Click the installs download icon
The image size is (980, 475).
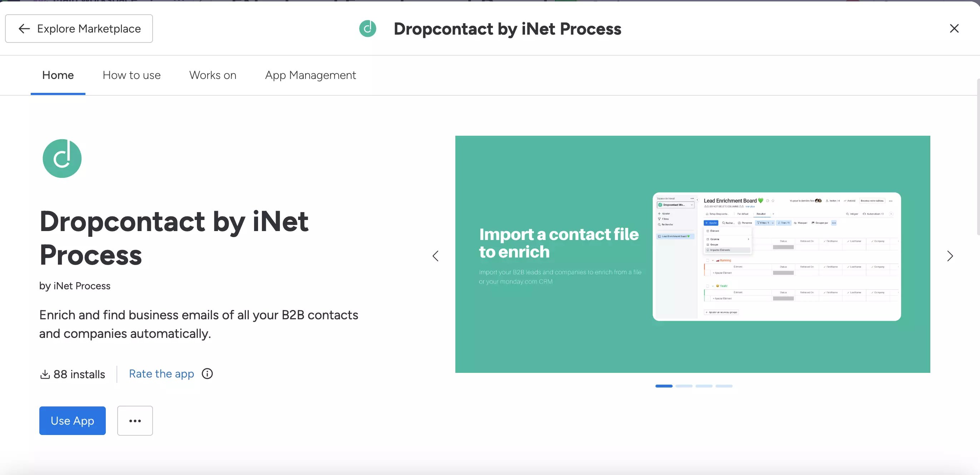coord(45,374)
